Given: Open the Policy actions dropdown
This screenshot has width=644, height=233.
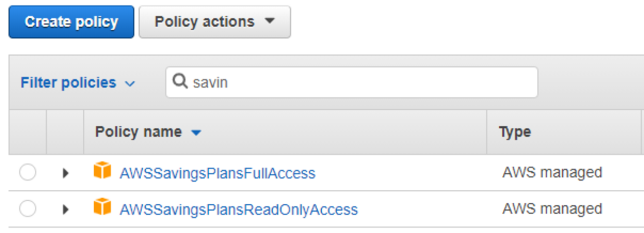Looking at the screenshot, I should click(214, 22).
